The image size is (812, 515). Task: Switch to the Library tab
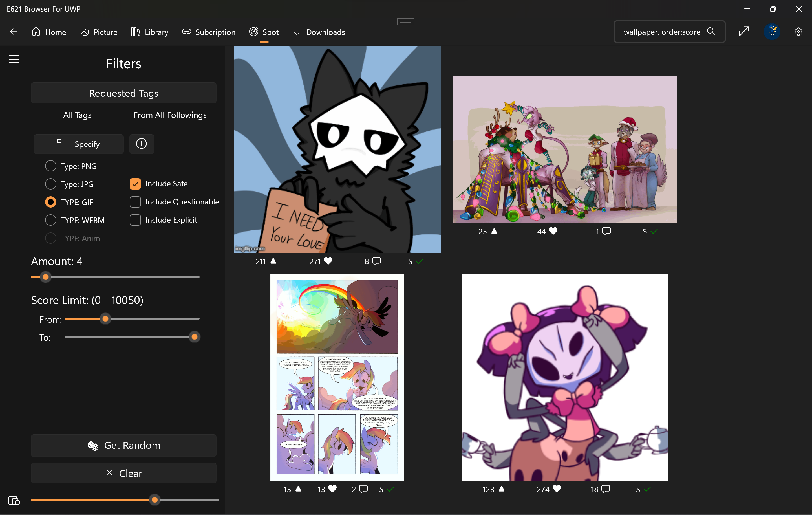click(149, 32)
